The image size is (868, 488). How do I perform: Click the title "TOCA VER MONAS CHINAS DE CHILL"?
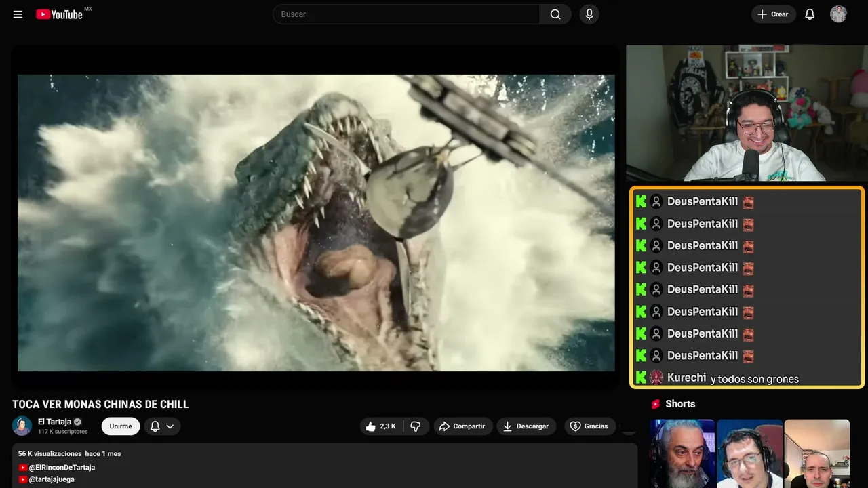pyautogui.click(x=100, y=405)
